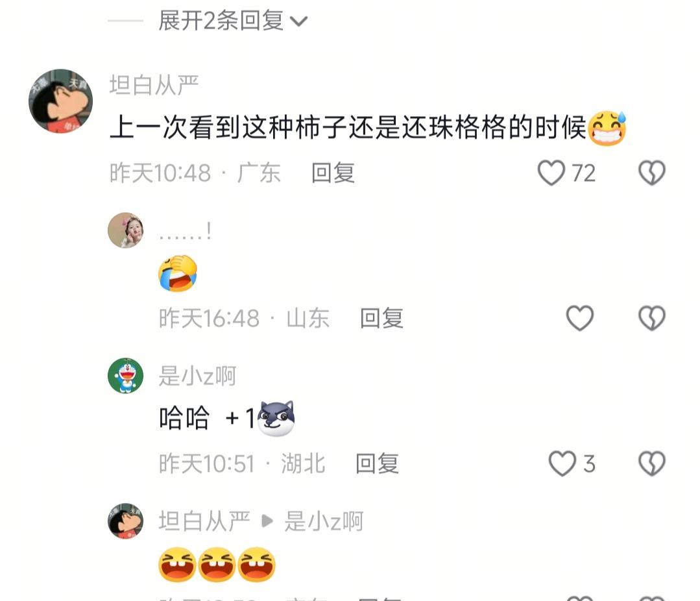Tap the 坦白从严 name before the arrow

[x=204, y=521]
